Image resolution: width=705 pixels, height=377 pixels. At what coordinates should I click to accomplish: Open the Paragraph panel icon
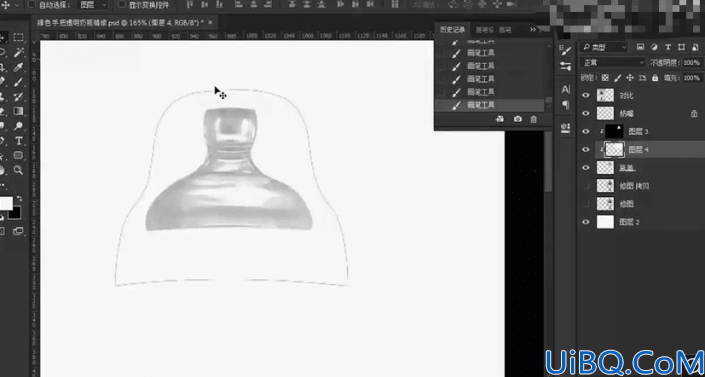(566, 105)
